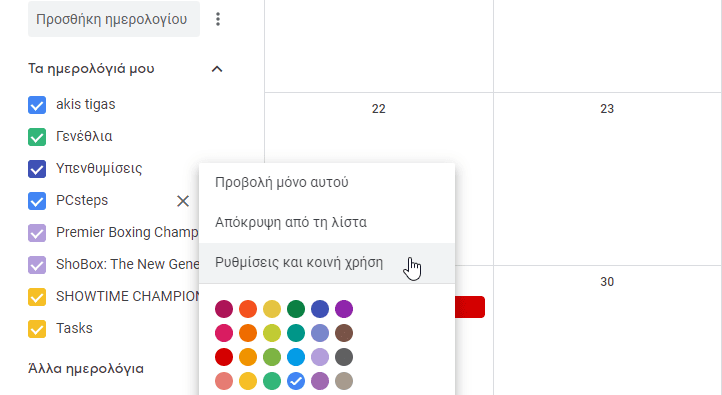Viewport: 722px width, 395px height.
Task: Toggle the ShoBox: The New Gene checkbox
Action: (37, 265)
